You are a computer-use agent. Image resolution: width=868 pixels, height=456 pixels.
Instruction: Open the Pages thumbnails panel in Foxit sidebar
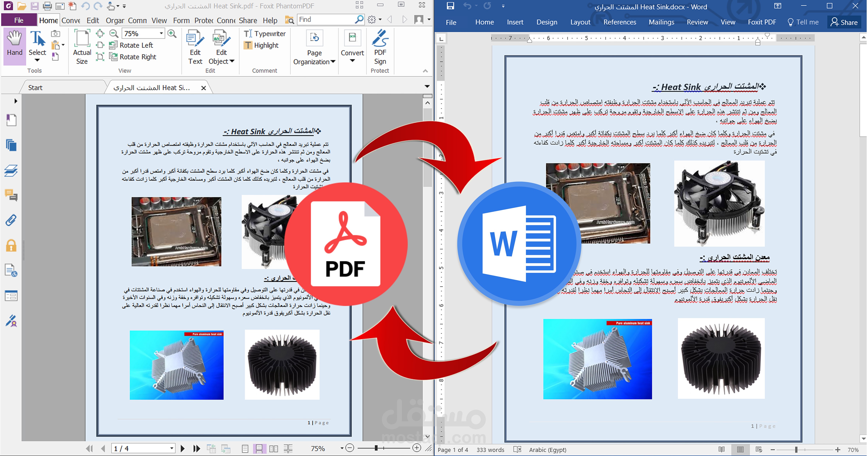click(x=11, y=145)
